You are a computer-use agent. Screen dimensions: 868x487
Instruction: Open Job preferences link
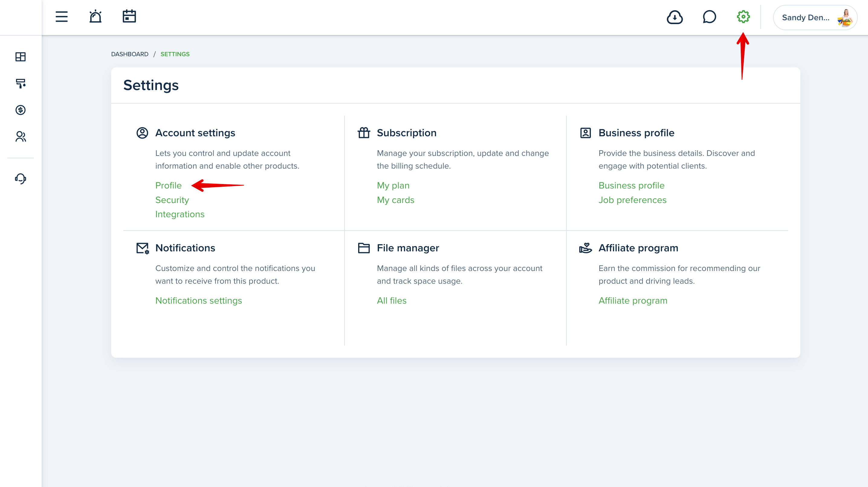(x=633, y=200)
